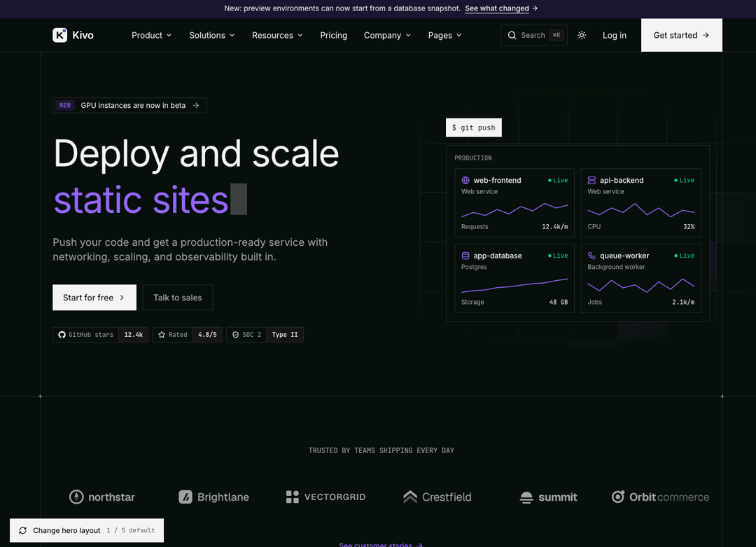Click the GitHub icon in stars badge
This screenshot has height=547, width=756.
click(x=62, y=335)
